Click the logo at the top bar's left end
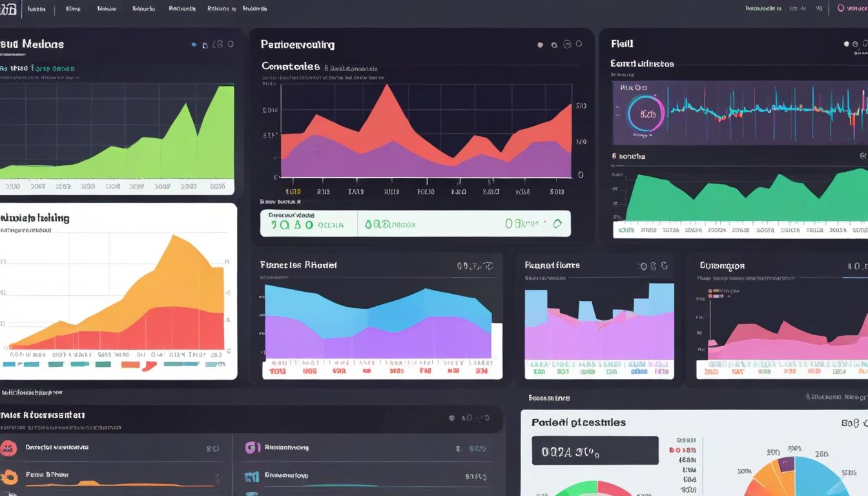This screenshot has height=496, width=868. 8,8
